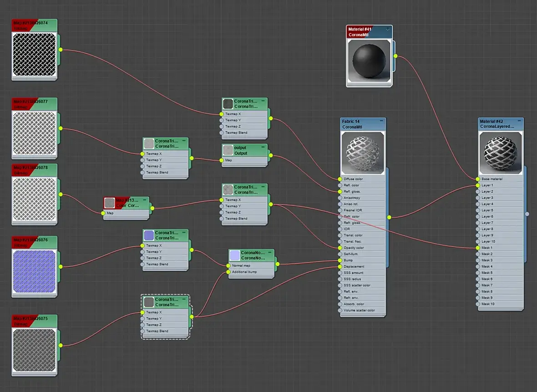Open the Map #2138826074 bitmap thumbnail
This screenshot has width=537, height=392.
[34, 54]
